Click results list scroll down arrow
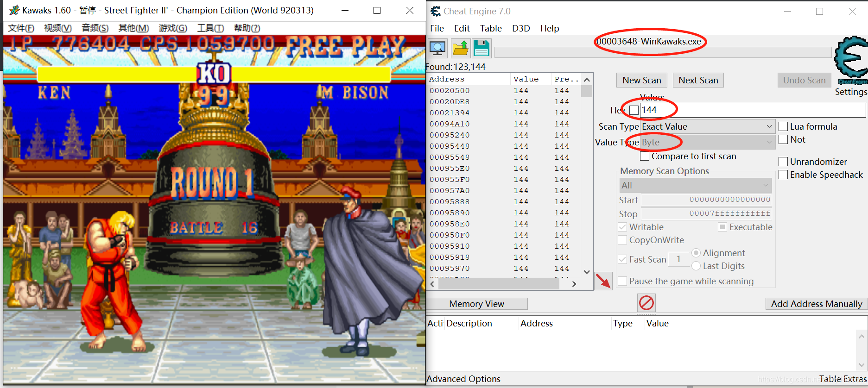The height and width of the screenshot is (388, 868). (587, 272)
